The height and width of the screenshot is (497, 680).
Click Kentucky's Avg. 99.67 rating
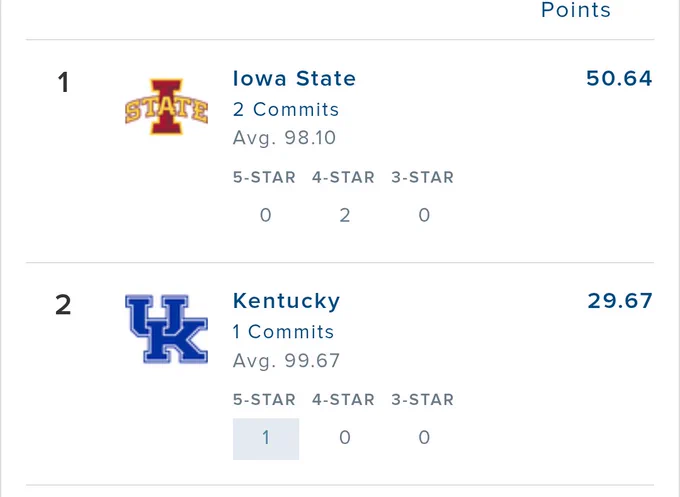(x=286, y=360)
